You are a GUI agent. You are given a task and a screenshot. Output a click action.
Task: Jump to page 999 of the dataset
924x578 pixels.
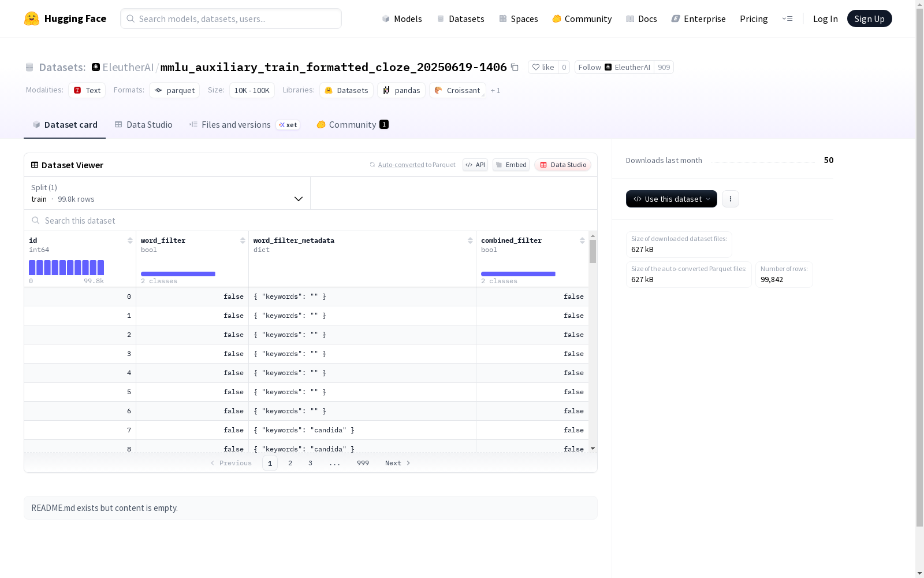pos(363,463)
